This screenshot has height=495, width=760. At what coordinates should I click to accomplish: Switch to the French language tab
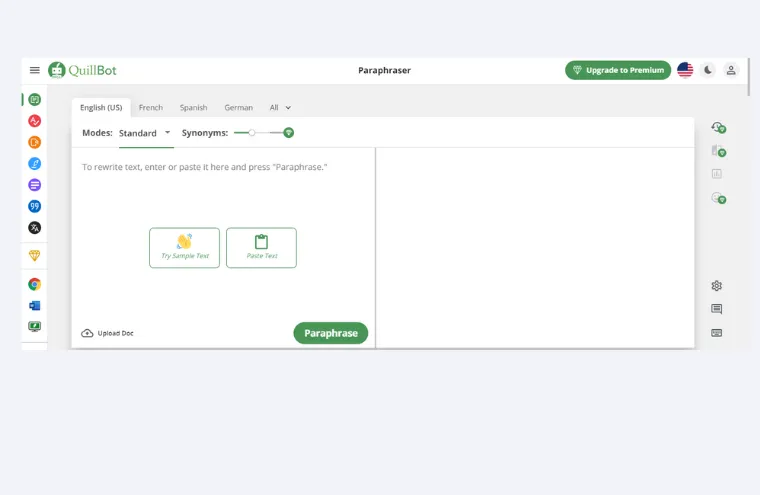coord(151,108)
